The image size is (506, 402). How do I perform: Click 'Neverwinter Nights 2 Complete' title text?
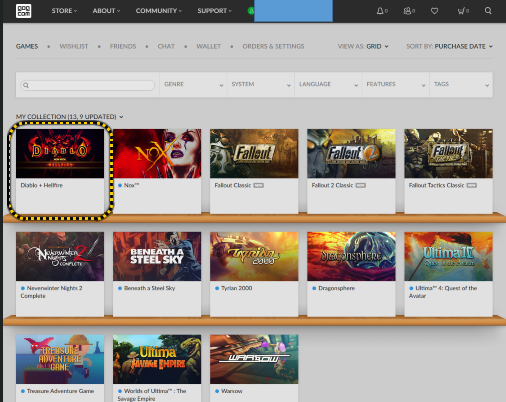(x=51, y=292)
